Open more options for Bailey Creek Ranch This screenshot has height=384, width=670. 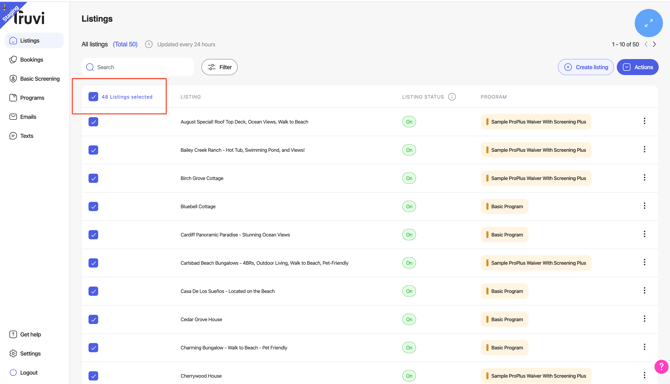[x=644, y=149]
